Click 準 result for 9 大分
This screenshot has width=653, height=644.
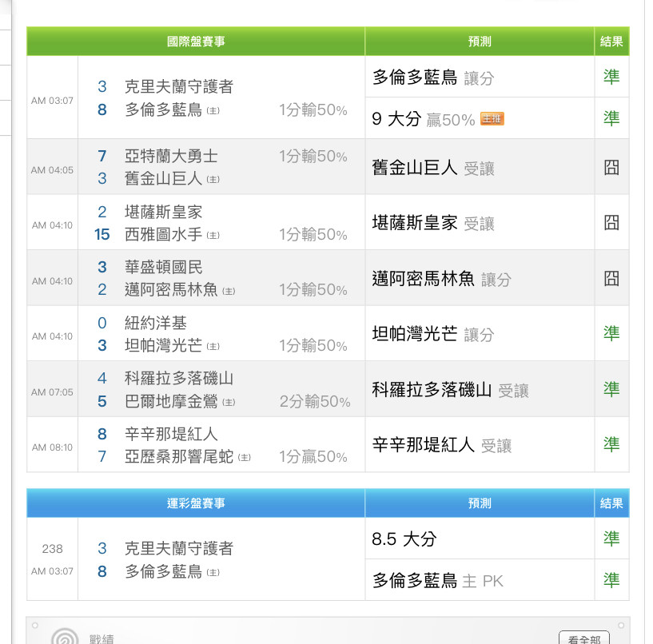tap(611, 118)
